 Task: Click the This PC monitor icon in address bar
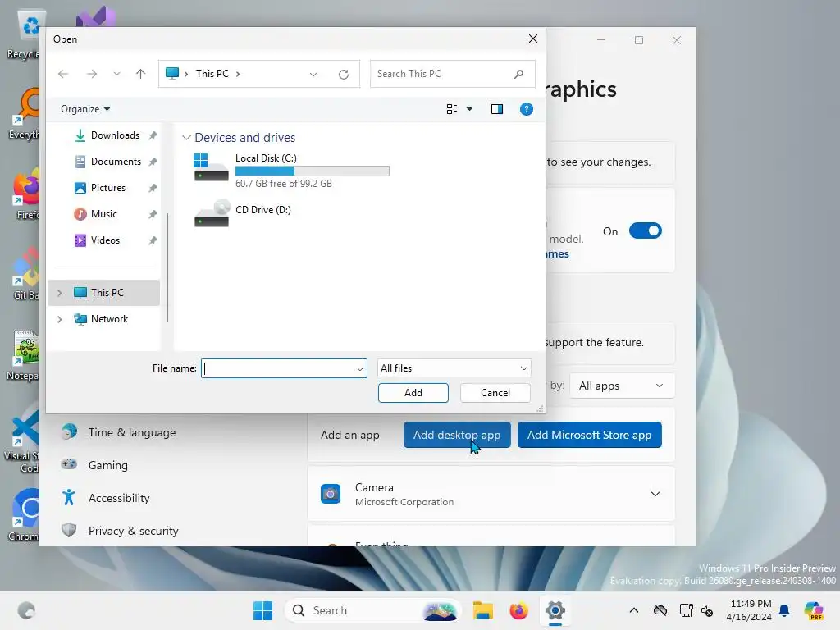point(172,73)
